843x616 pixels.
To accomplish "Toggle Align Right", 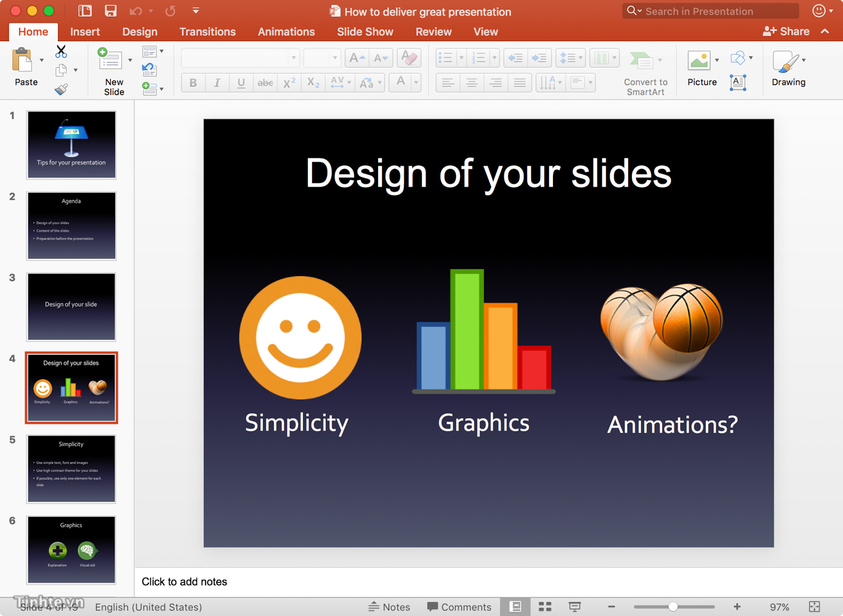I will tap(496, 83).
